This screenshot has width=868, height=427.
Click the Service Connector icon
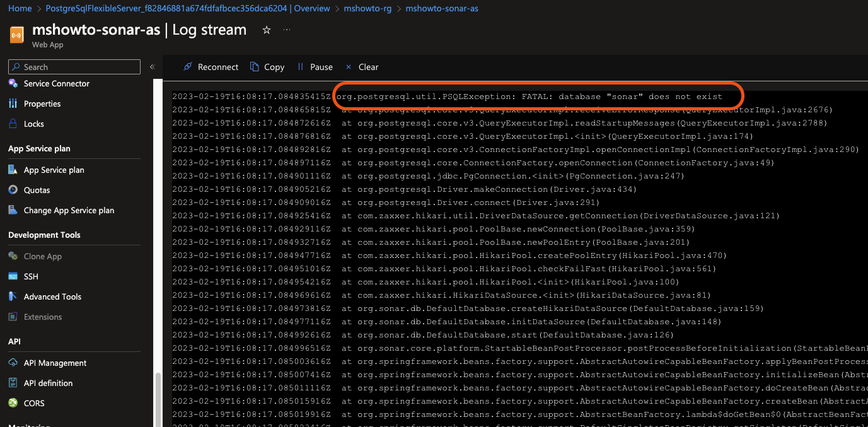[x=13, y=83]
